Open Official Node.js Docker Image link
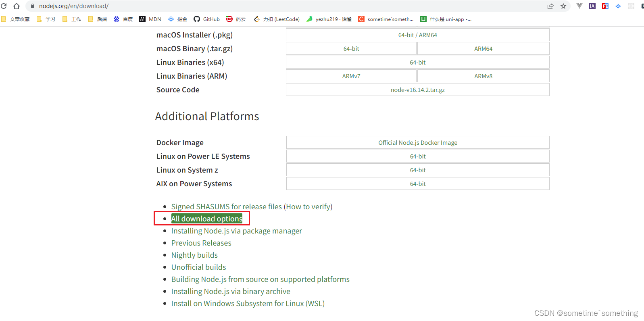The height and width of the screenshot is (321, 644). click(x=418, y=143)
